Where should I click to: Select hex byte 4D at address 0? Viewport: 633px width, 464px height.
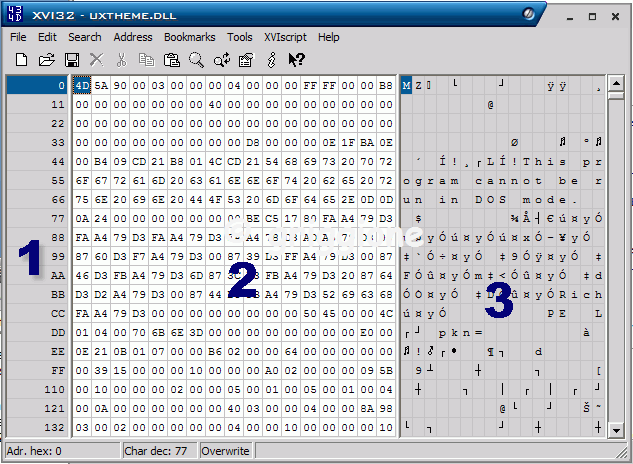[82, 85]
